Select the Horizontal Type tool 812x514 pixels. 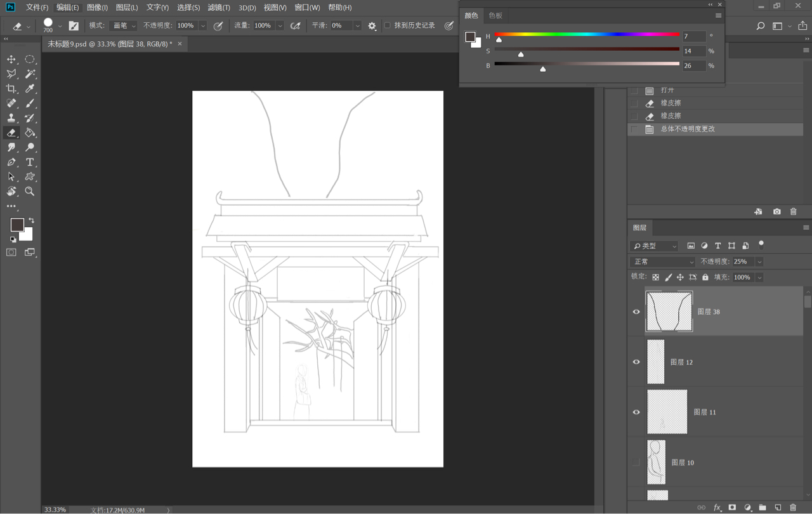pos(30,162)
